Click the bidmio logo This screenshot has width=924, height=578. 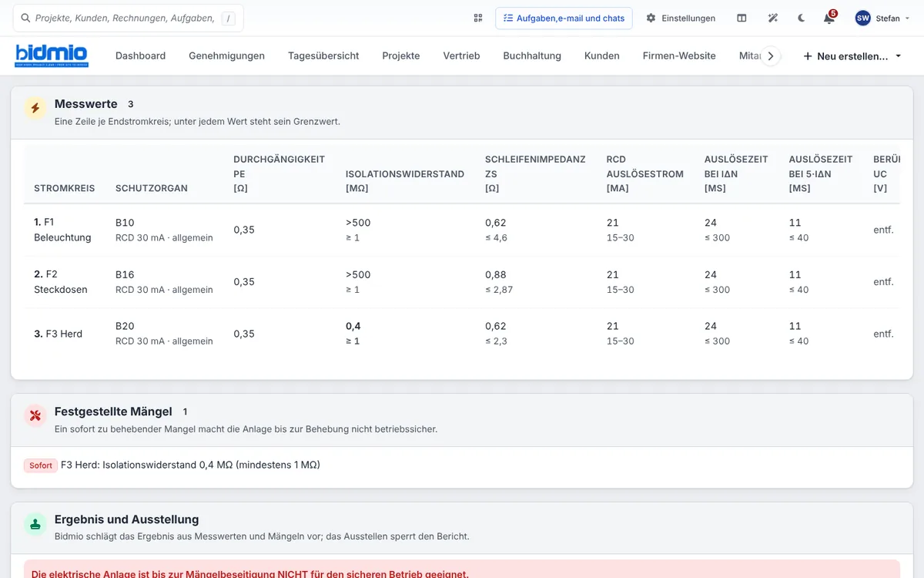coord(52,55)
